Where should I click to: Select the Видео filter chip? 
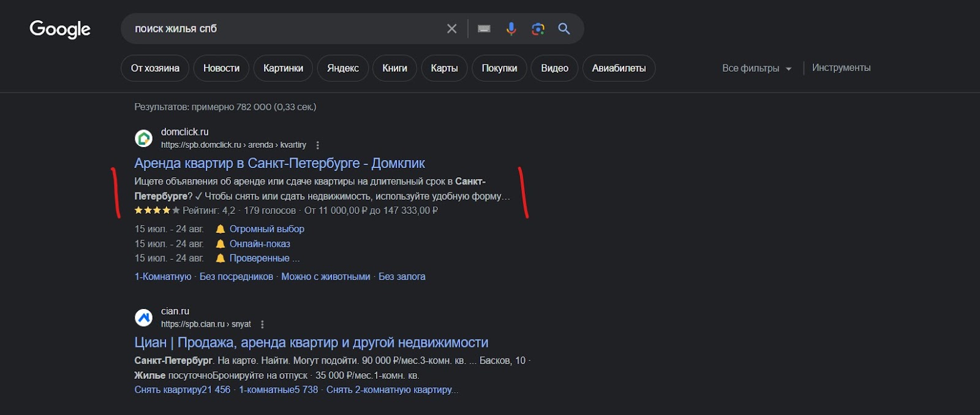tap(554, 68)
